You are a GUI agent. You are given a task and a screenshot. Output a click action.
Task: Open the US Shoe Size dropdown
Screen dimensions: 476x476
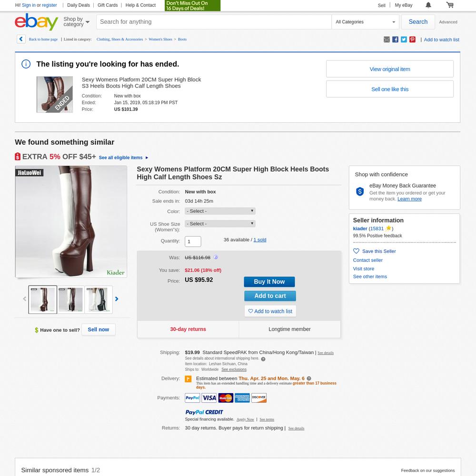tap(220, 224)
